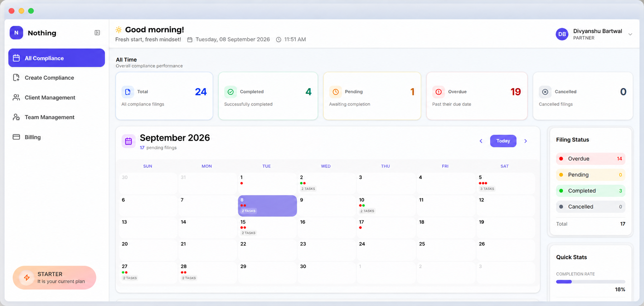This screenshot has height=306, width=644.
Task: Select September 10 calendar day
Action: tap(386, 206)
